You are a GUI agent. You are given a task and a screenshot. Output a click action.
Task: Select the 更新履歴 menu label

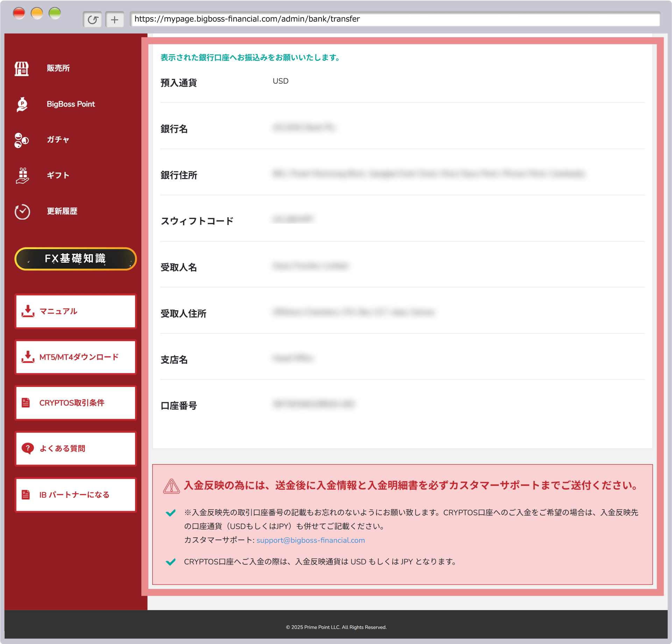[62, 211]
